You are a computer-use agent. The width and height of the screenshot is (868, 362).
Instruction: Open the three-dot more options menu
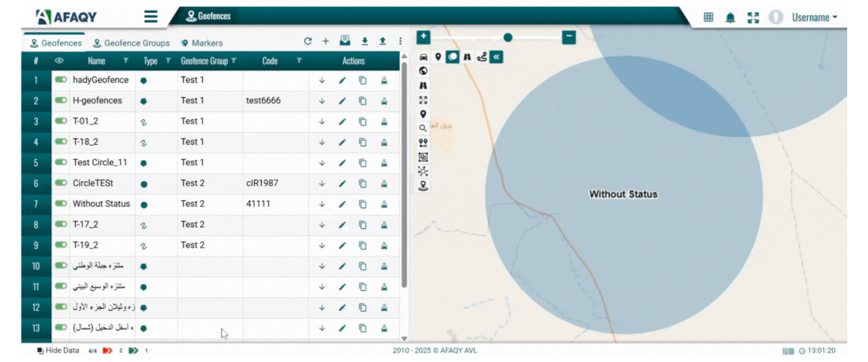pos(400,42)
